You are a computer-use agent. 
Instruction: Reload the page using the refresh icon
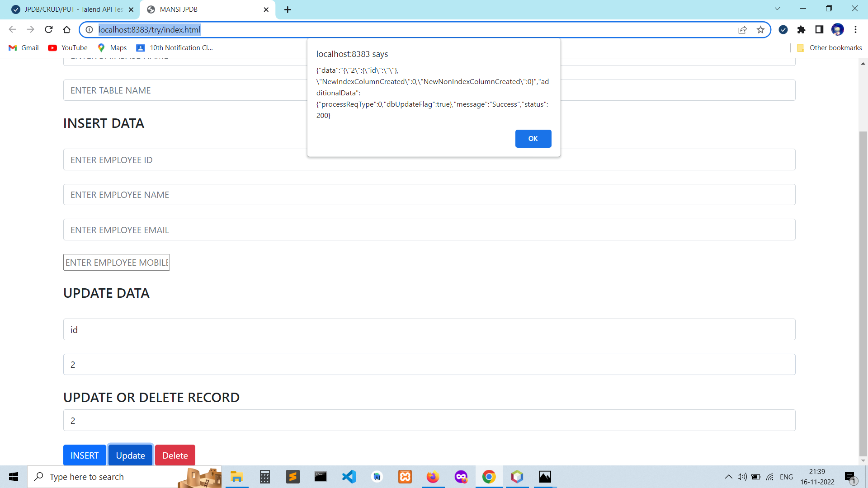[48, 29]
